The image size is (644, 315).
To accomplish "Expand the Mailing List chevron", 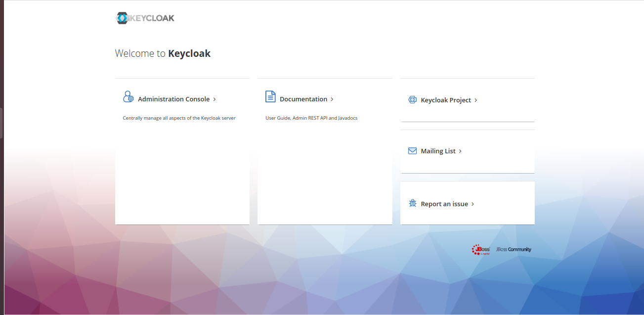I will click(460, 151).
